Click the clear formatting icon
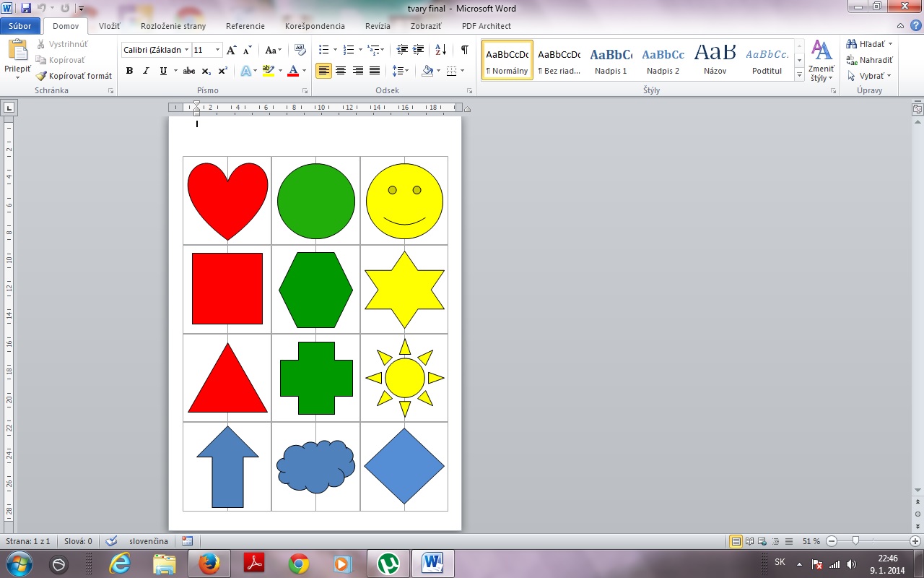This screenshot has height=578, width=924. [301, 50]
